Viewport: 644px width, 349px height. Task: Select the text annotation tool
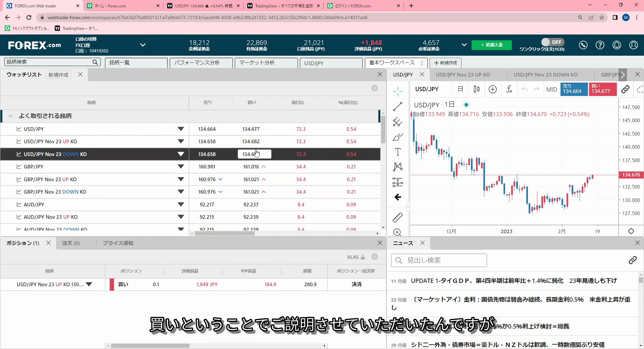[x=398, y=152]
